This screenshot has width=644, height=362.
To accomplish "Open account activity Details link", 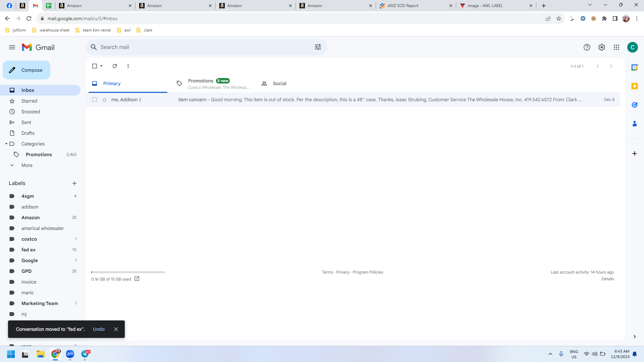I will 607,279.
